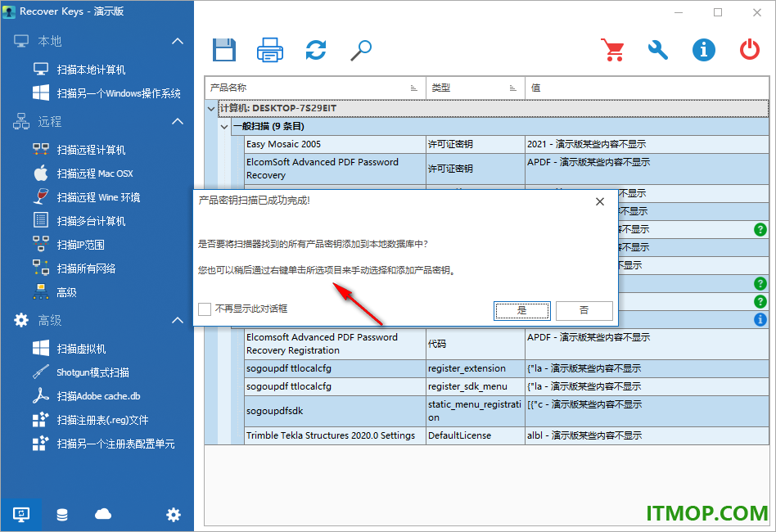Switch to scan monitor tab at bottom

point(20,515)
